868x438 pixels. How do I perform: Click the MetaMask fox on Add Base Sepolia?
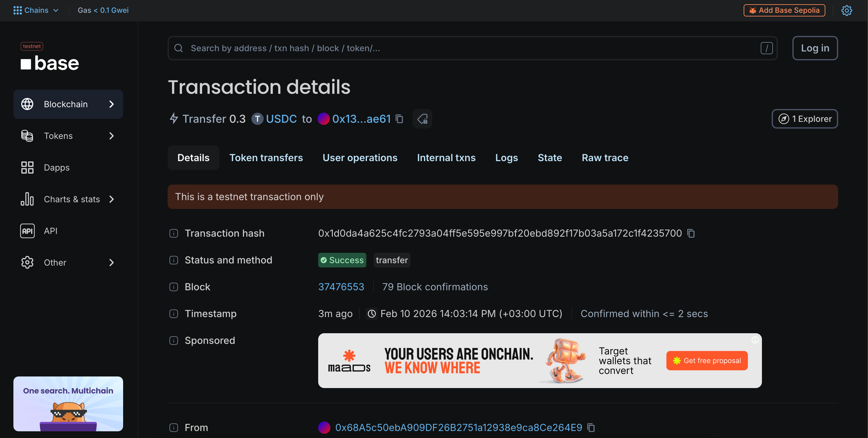tap(753, 10)
